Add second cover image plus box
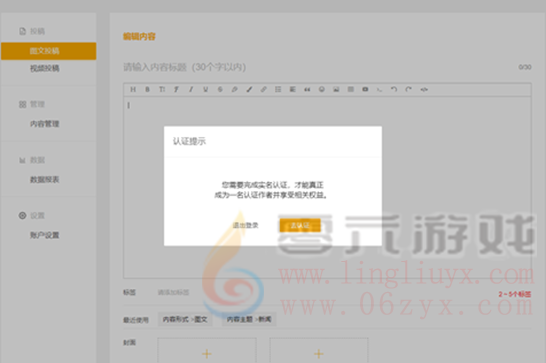 pyautogui.click(x=319, y=350)
